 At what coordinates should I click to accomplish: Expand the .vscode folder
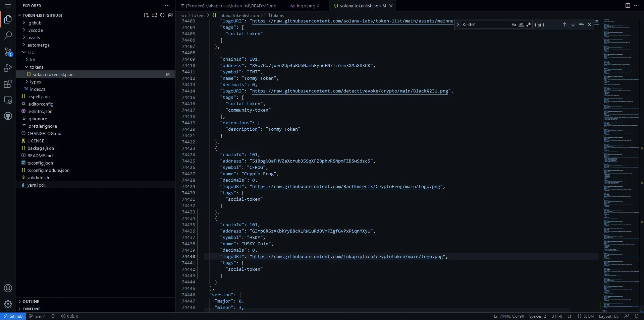(35, 30)
